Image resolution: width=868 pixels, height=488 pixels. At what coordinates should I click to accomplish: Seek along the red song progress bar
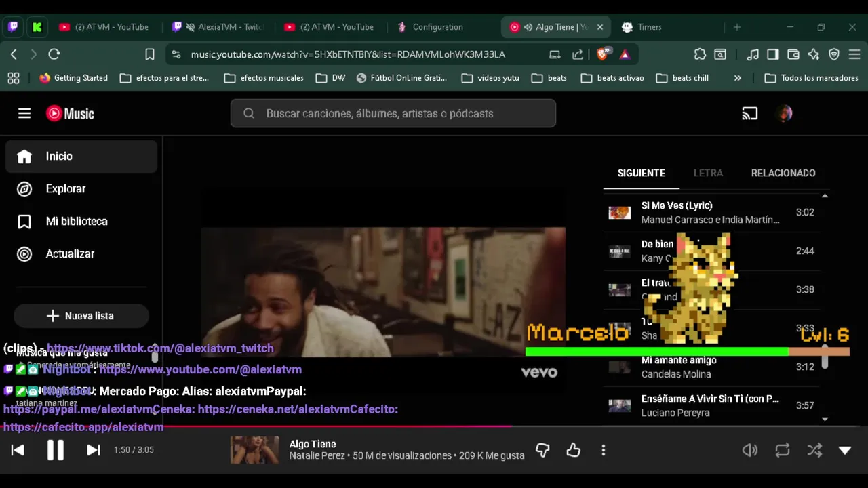click(x=434, y=426)
